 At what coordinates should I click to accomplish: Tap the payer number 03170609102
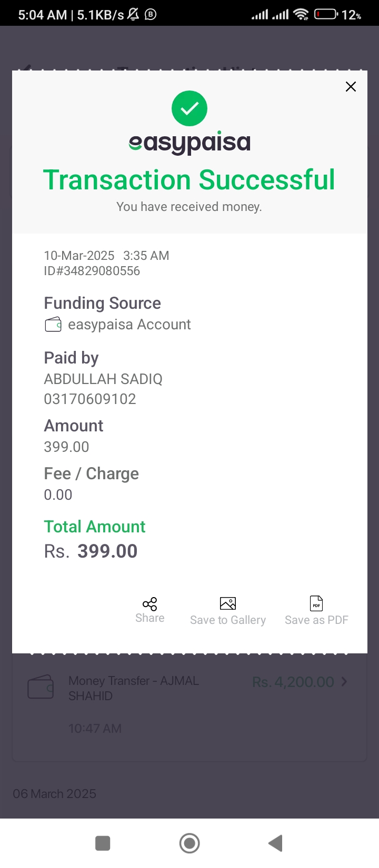[90, 399]
